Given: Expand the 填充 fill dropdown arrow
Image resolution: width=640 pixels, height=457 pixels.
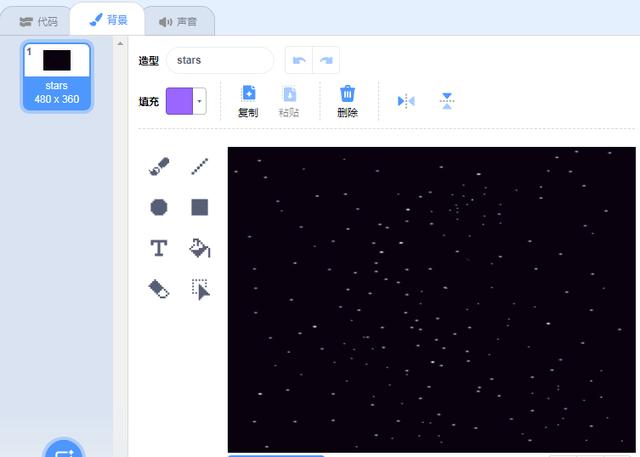Looking at the screenshot, I should [x=200, y=101].
